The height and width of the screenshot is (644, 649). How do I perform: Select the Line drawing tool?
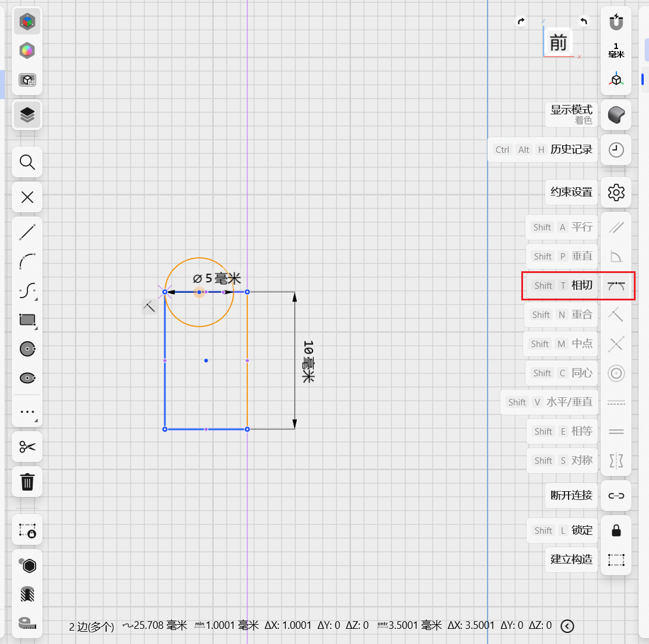(27, 232)
